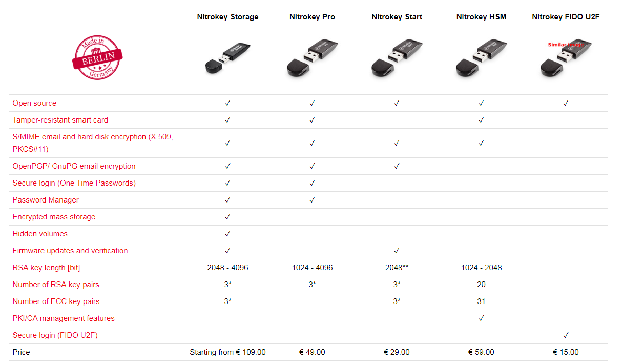Click the Number of ECC key pairs link
644x364 pixels.
point(56,301)
